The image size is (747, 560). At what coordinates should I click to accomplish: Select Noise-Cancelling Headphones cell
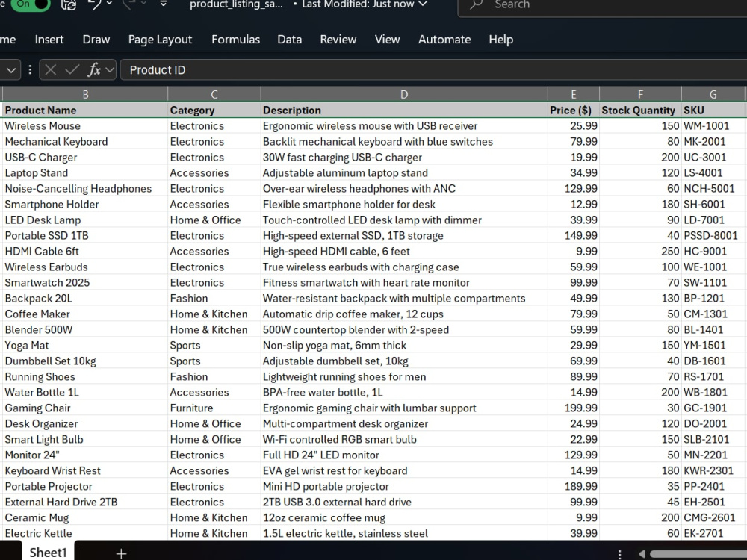(85, 189)
